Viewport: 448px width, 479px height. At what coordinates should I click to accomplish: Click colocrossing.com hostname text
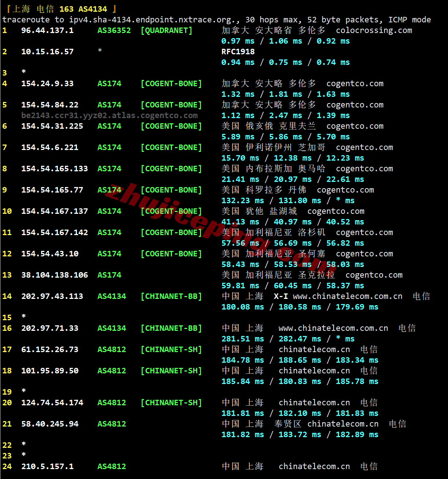[374, 30]
